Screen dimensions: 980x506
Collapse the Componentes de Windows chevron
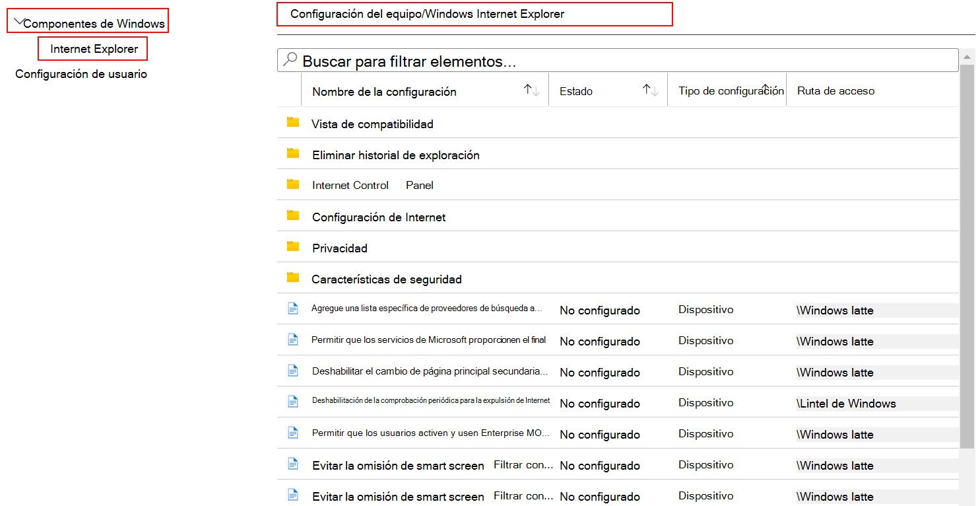(18, 22)
